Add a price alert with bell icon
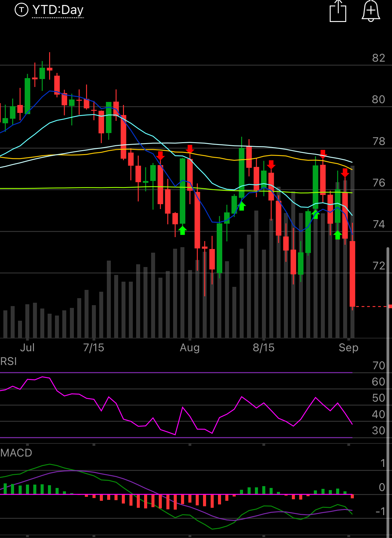 pos(371,11)
